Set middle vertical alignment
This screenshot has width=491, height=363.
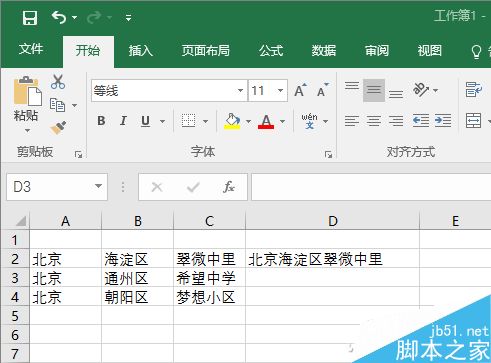pyautogui.click(x=374, y=90)
